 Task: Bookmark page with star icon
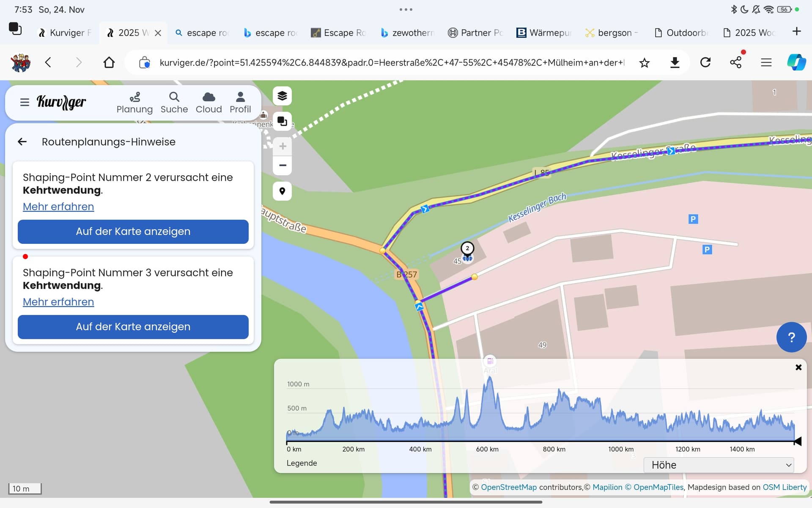(644, 63)
